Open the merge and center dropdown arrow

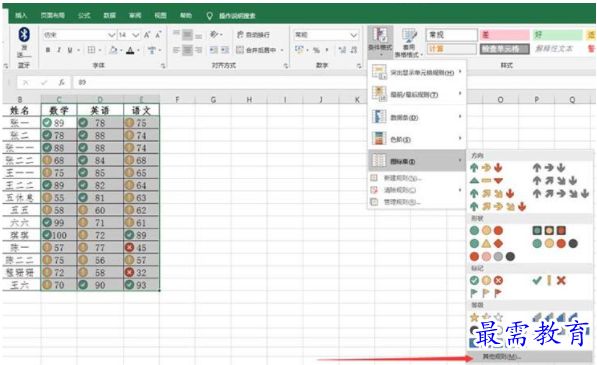282,50
